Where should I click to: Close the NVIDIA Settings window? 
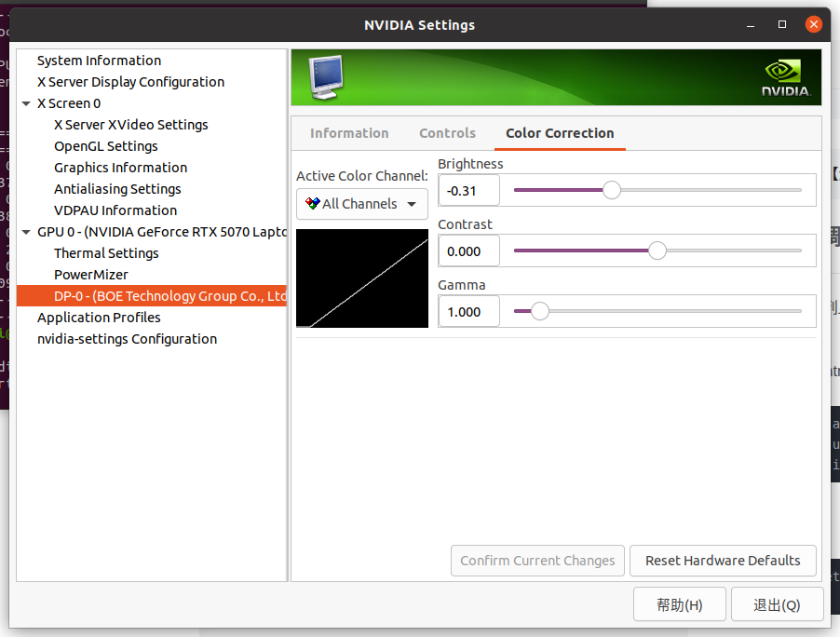tap(814, 24)
